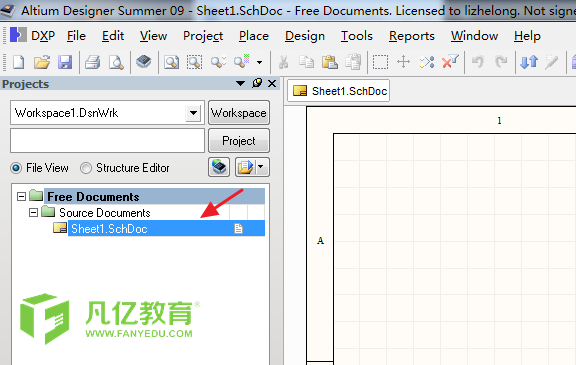
Task: Select objects inside area tool
Action: [380, 62]
